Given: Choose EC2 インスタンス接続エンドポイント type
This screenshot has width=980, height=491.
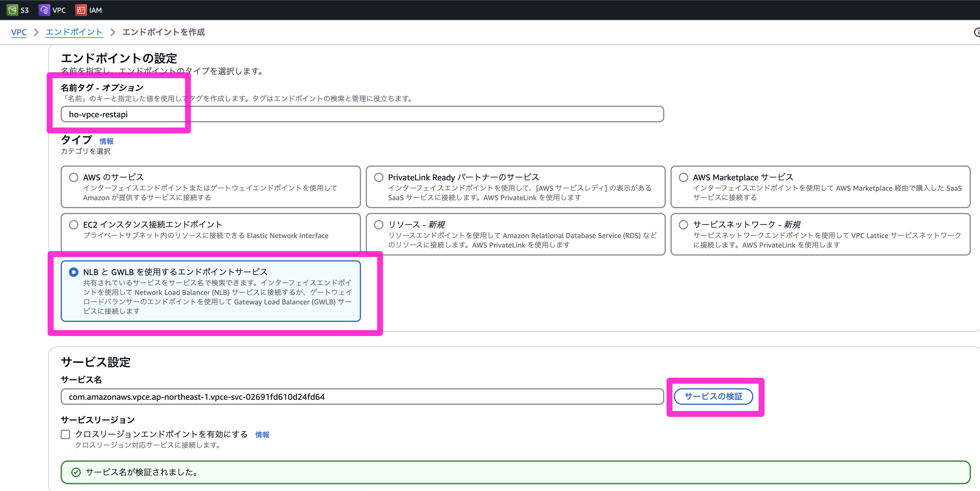Looking at the screenshot, I should (74, 224).
